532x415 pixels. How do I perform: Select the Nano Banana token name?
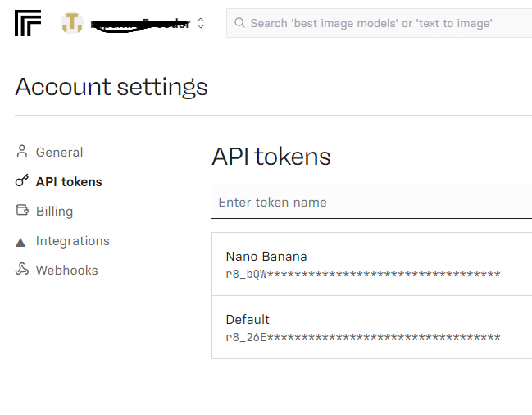(266, 257)
